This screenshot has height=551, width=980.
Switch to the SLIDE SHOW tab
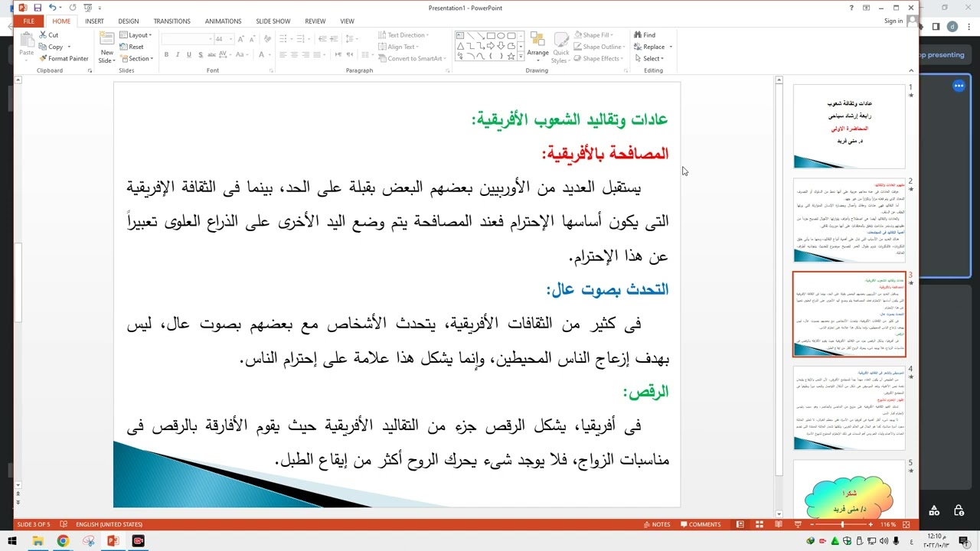273,21
